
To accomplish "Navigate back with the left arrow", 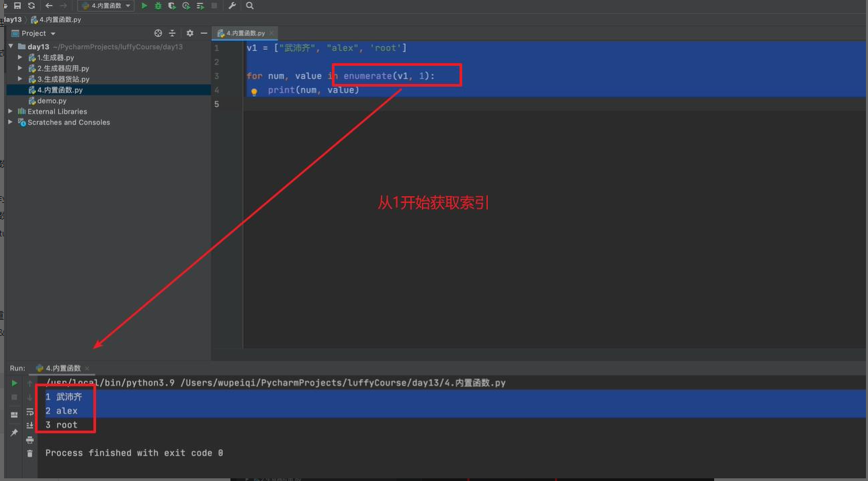I will (49, 5).
